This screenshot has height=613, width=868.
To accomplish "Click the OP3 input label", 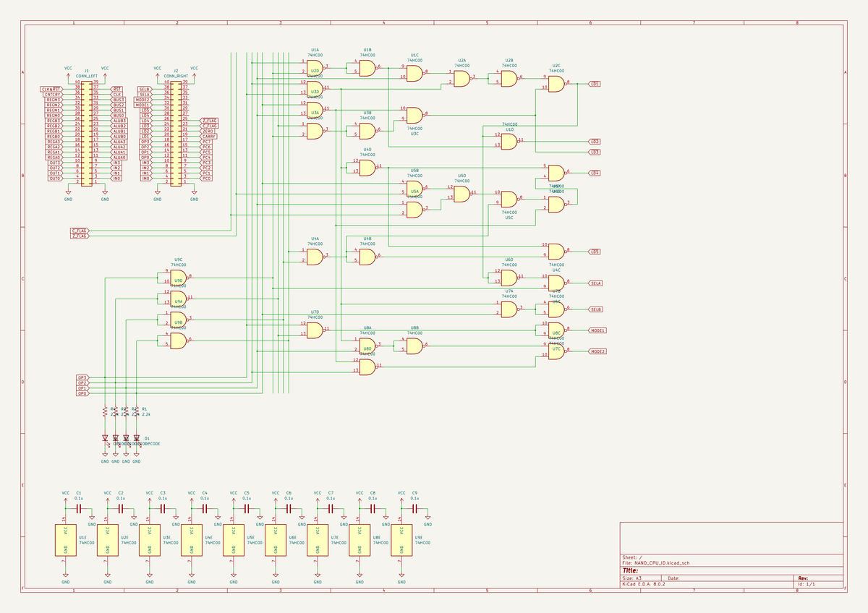I will 82,377.
